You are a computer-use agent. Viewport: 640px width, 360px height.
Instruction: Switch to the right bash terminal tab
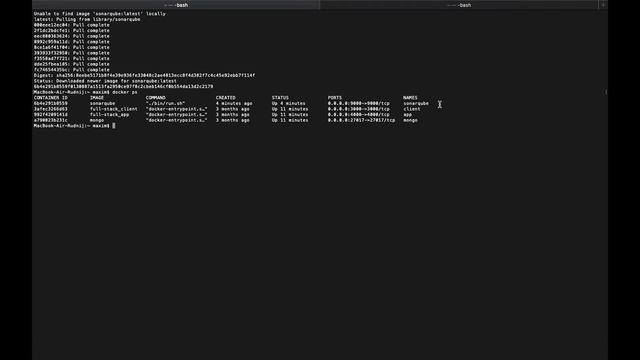tap(459, 5)
